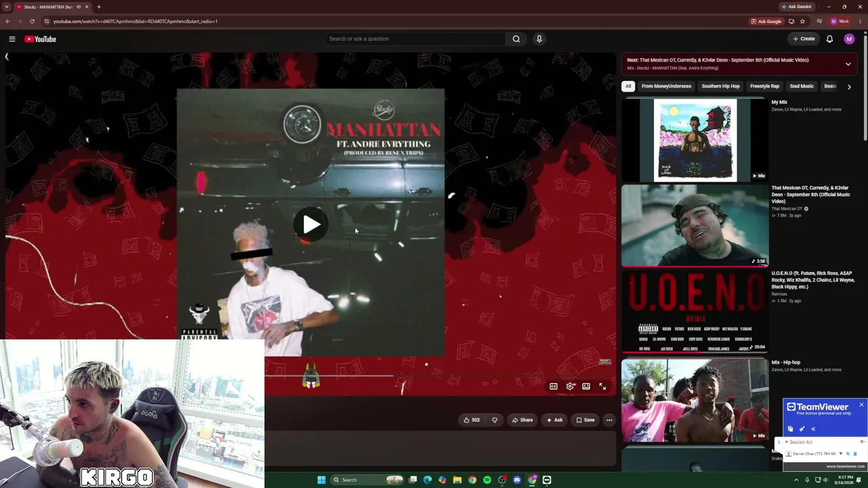The image size is (868, 488).
Task: Switch player to theater mode
Action: point(586,386)
